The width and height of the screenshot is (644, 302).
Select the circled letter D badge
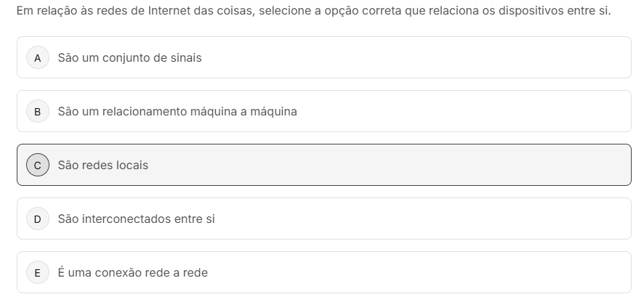point(37,219)
